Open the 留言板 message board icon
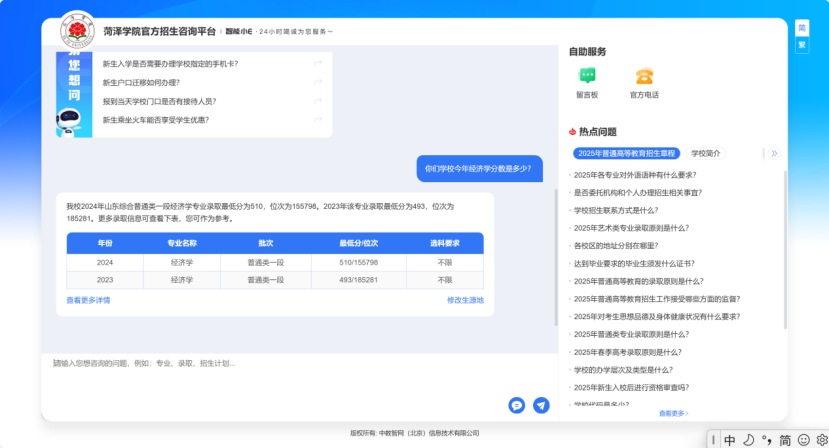Viewport: 829px width, 448px height. point(587,76)
